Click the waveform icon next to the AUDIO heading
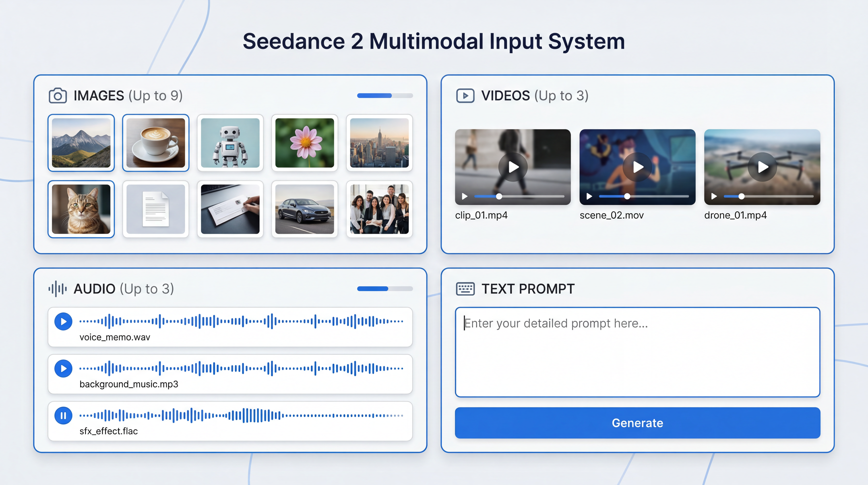The width and height of the screenshot is (868, 485). (x=58, y=289)
